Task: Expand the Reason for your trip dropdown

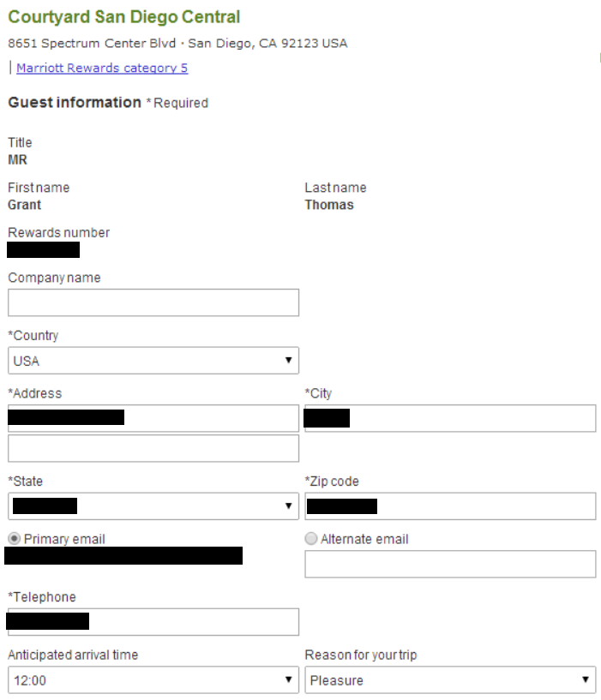Action: [450, 680]
